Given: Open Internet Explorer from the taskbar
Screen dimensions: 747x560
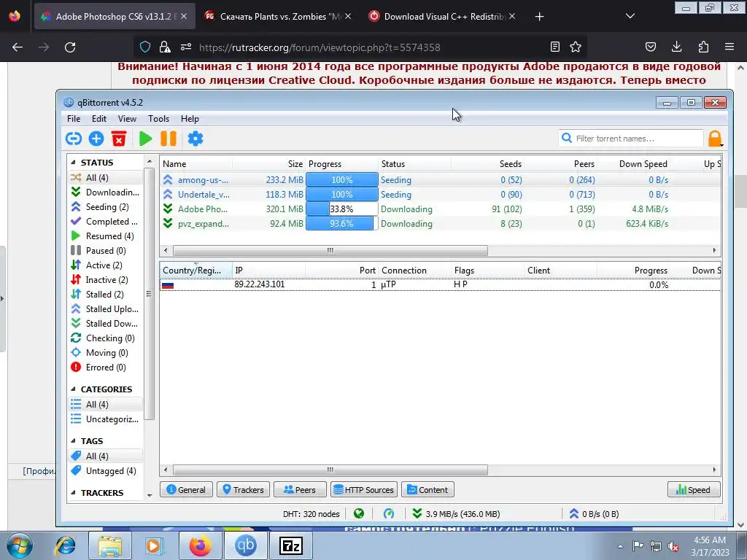Looking at the screenshot, I should point(65,545).
